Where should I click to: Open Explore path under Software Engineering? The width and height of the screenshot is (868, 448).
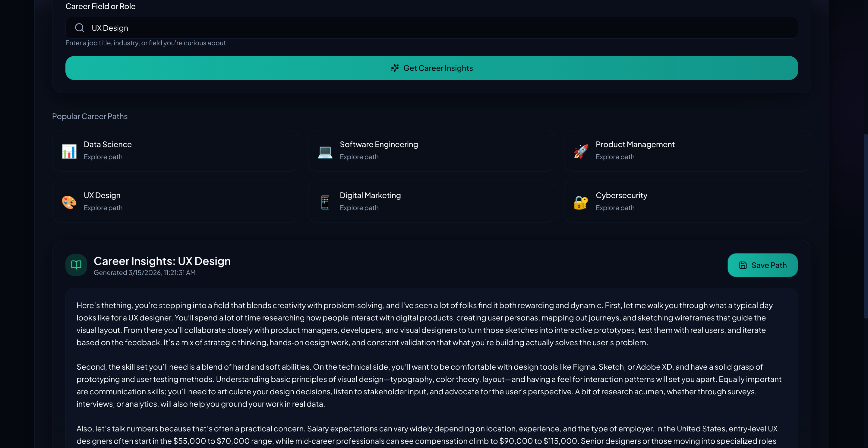point(359,157)
